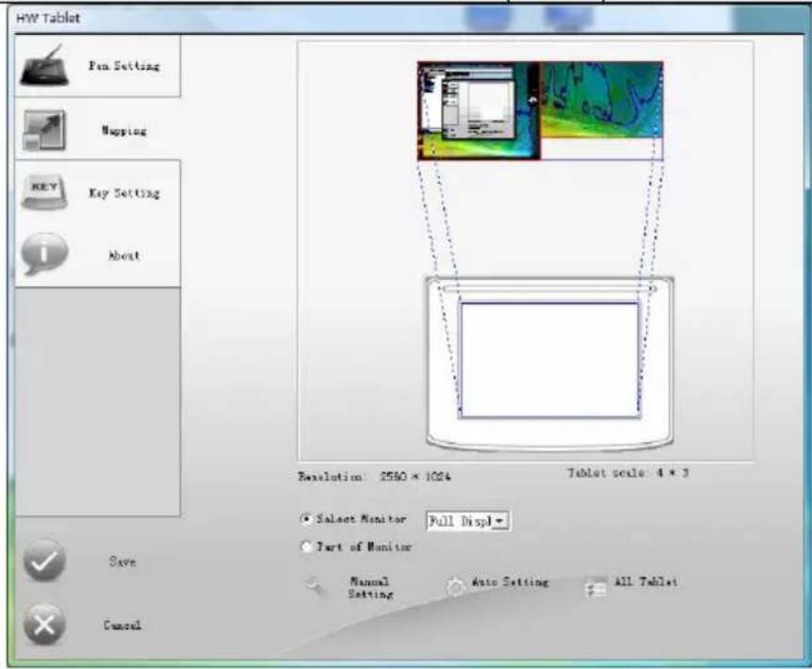
Task: Click the All Tablet icon
Action: (595, 587)
